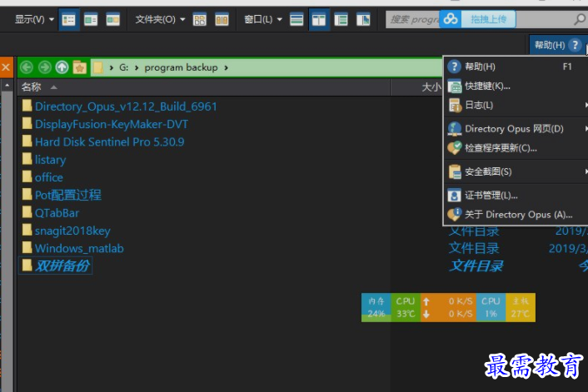Open the 日志(L) submenu
The height and width of the screenshot is (392, 588).
516,106
